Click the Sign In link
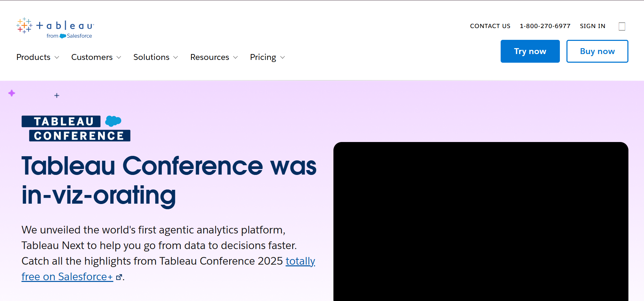644x301 pixels. click(x=592, y=26)
